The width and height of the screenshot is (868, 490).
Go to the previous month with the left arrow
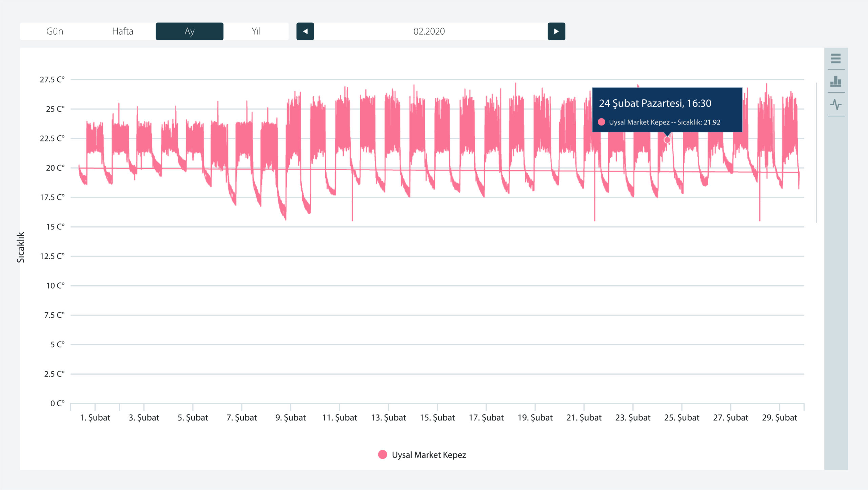coord(305,31)
